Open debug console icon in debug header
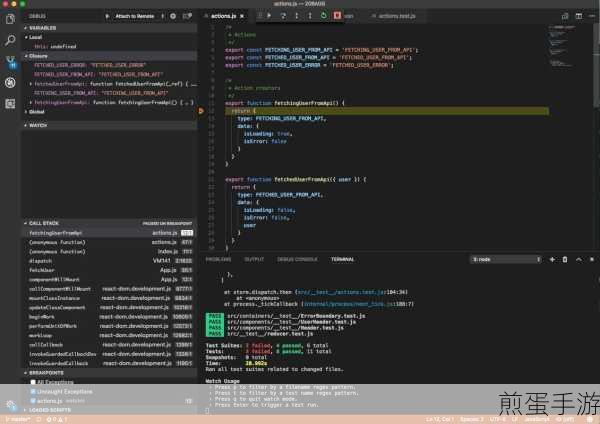This screenshot has height=424, width=600. pyautogui.click(x=187, y=16)
